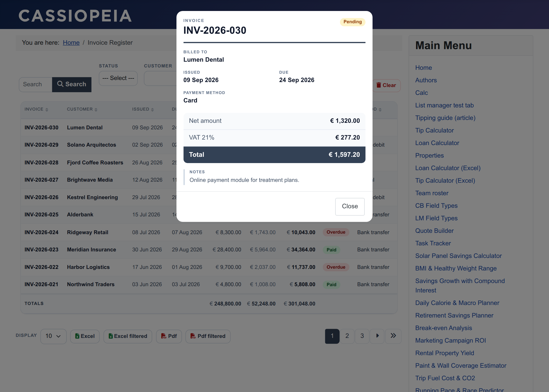549x392 pixels.
Task: Click customer Meridian Insurance cell
Action: click(92, 250)
